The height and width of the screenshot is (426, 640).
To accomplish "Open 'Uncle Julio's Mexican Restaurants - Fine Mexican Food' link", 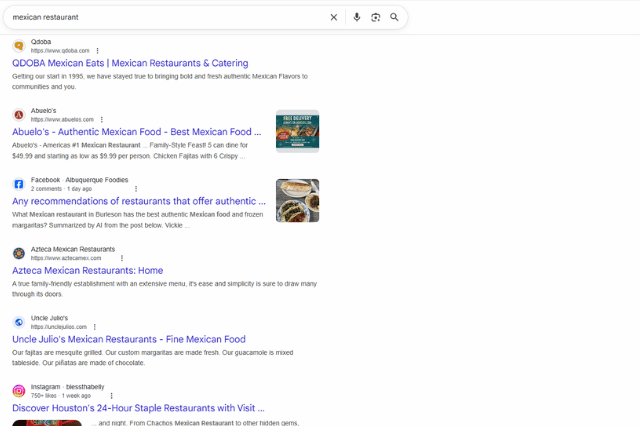I will coord(129,339).
